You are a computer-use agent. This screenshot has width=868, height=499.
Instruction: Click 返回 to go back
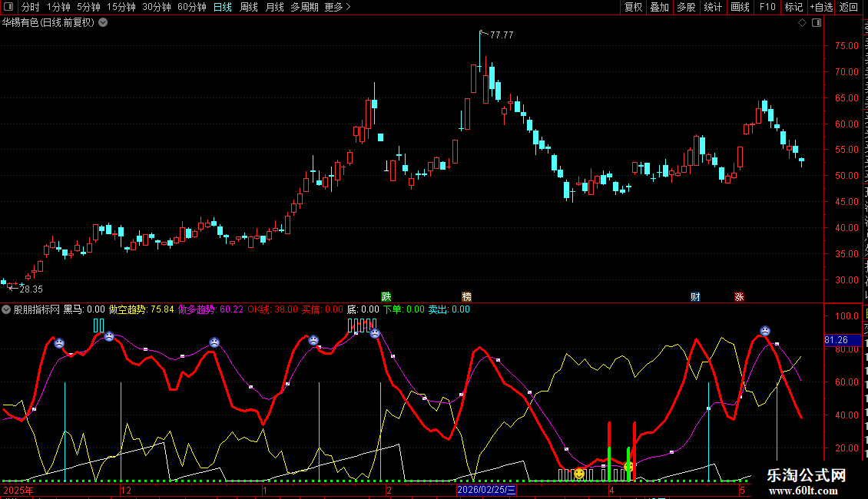click(848, 7)
